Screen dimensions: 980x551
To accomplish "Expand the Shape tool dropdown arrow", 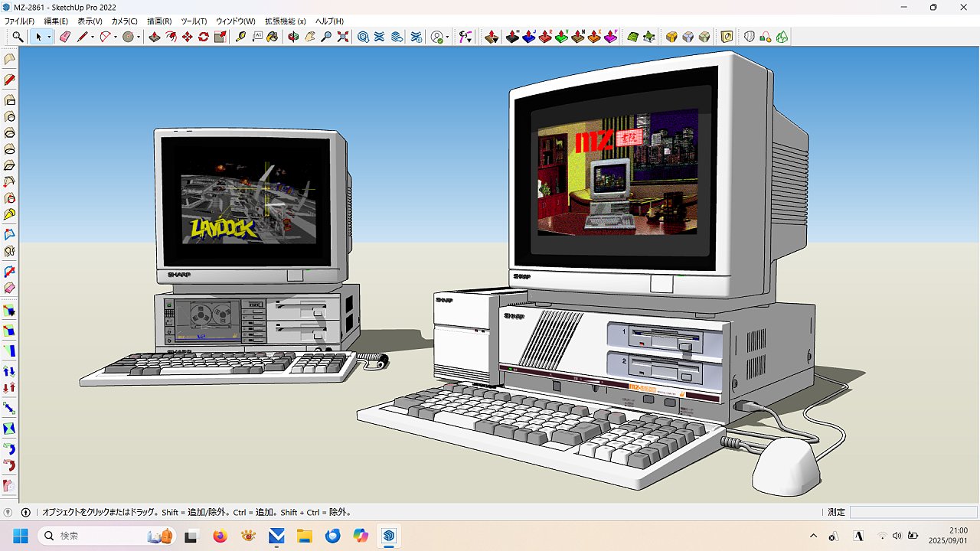I will coord(139,37).
